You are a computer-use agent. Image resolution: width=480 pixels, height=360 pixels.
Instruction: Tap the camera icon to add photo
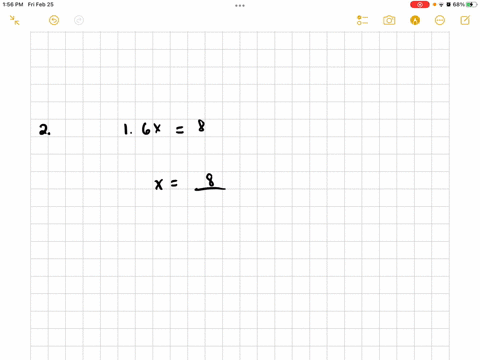[x=389, y=20]
